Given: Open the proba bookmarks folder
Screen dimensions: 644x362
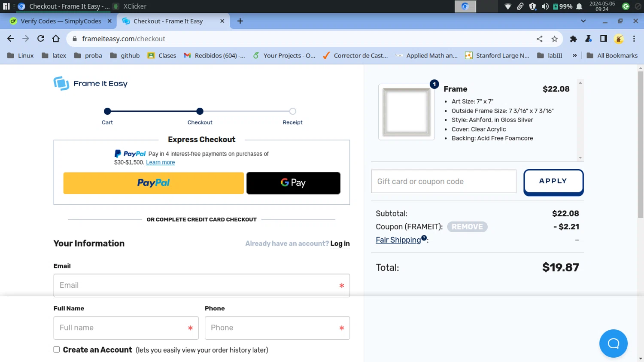Looking at the screenshot, I should pos(88,55).
